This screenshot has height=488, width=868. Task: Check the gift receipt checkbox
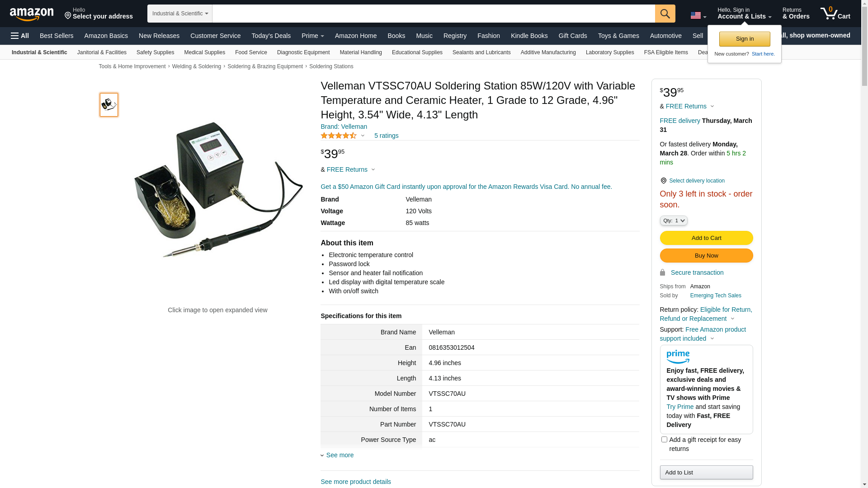click(x=664, y=440)
